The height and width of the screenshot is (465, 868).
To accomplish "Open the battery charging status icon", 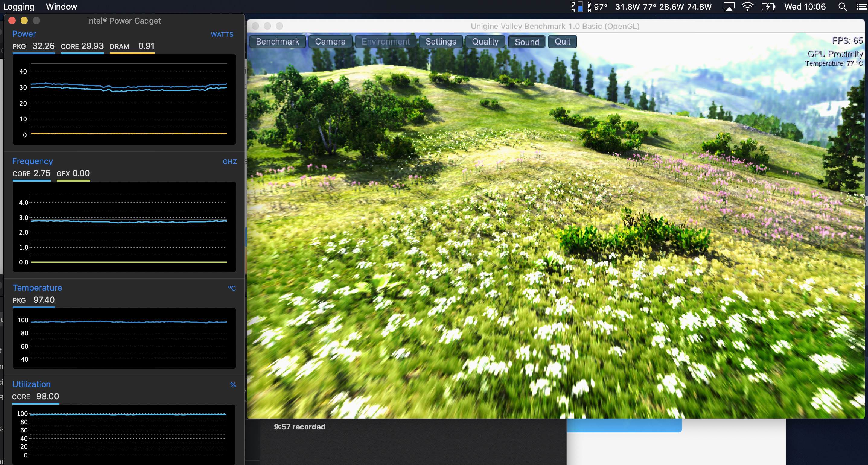I will (x=768, y=7).
